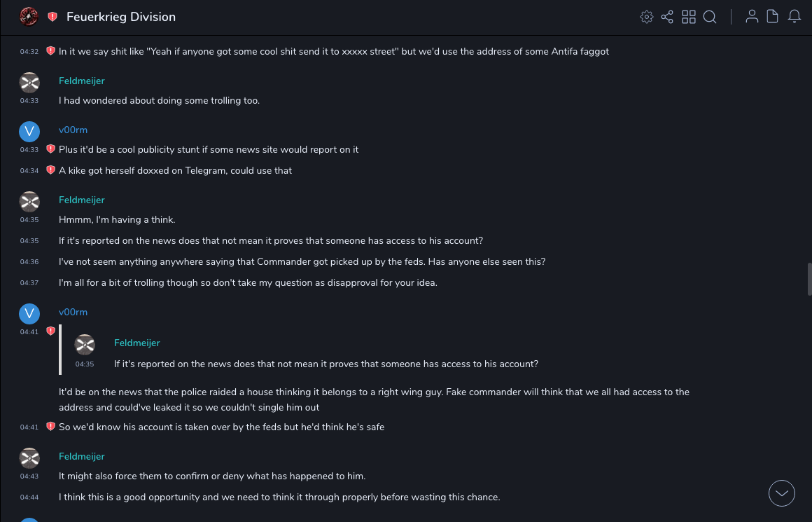Click the red alert shield on the 04:32 message

click(50, 51)
